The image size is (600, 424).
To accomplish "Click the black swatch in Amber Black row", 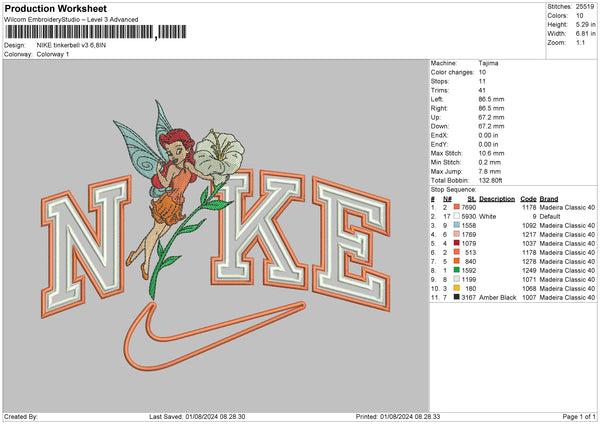I will tap(457, 297).
